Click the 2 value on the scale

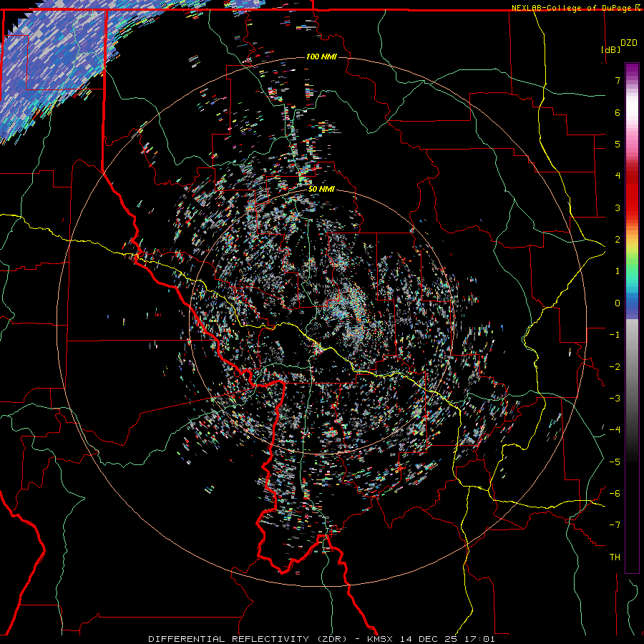pos(618,240)
